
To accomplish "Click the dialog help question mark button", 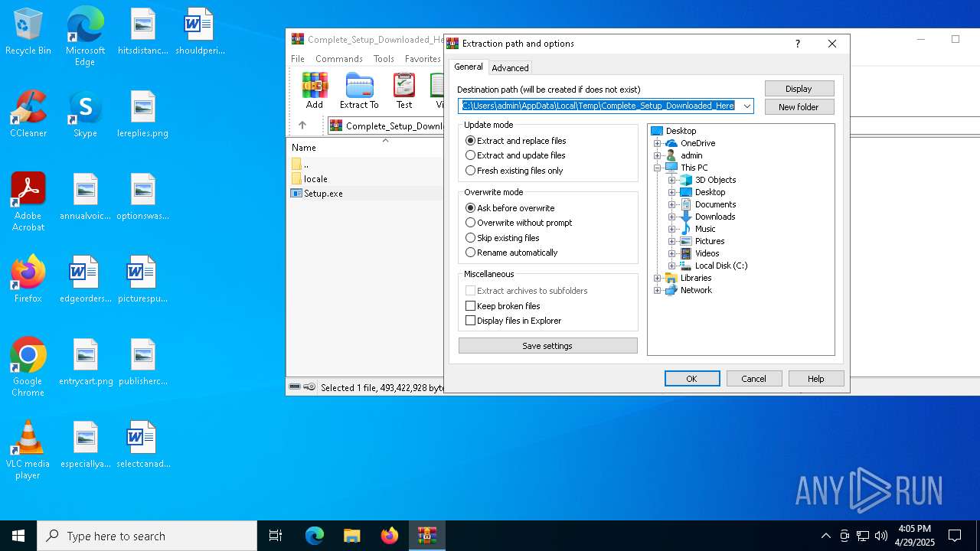I will (797, 44).
